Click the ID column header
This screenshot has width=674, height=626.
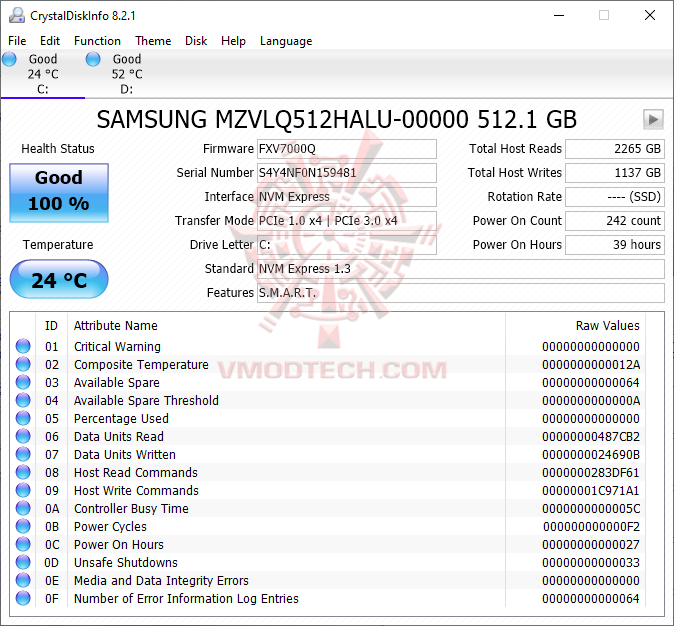coord(51,325)
